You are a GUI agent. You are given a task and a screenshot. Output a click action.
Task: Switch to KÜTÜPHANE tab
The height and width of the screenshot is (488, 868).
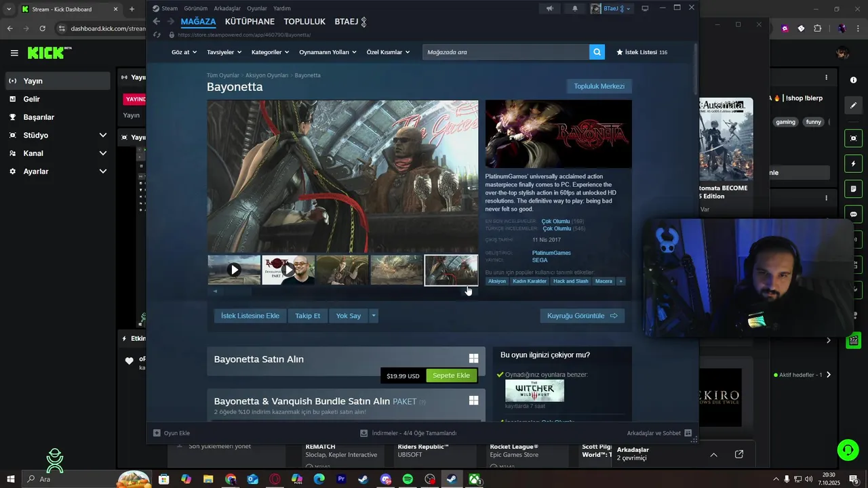click(x=250, y=22)
